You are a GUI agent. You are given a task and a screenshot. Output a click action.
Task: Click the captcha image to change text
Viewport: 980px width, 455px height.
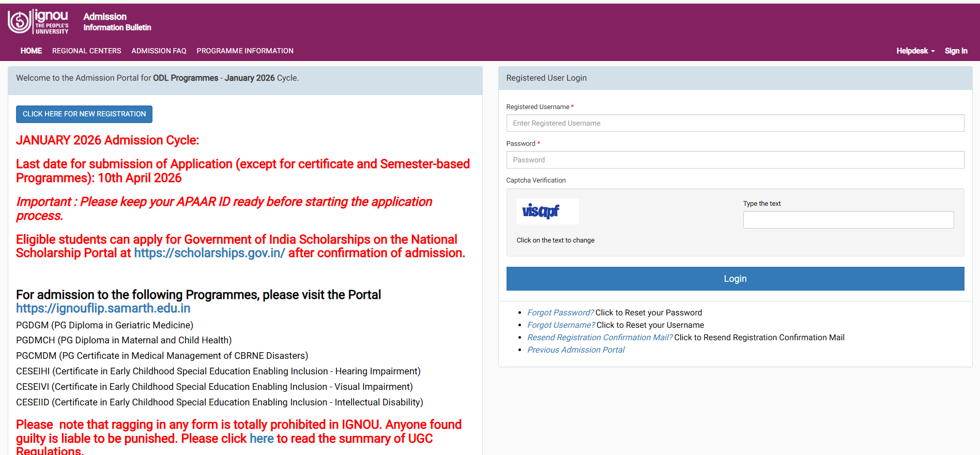tap(547, 211)
